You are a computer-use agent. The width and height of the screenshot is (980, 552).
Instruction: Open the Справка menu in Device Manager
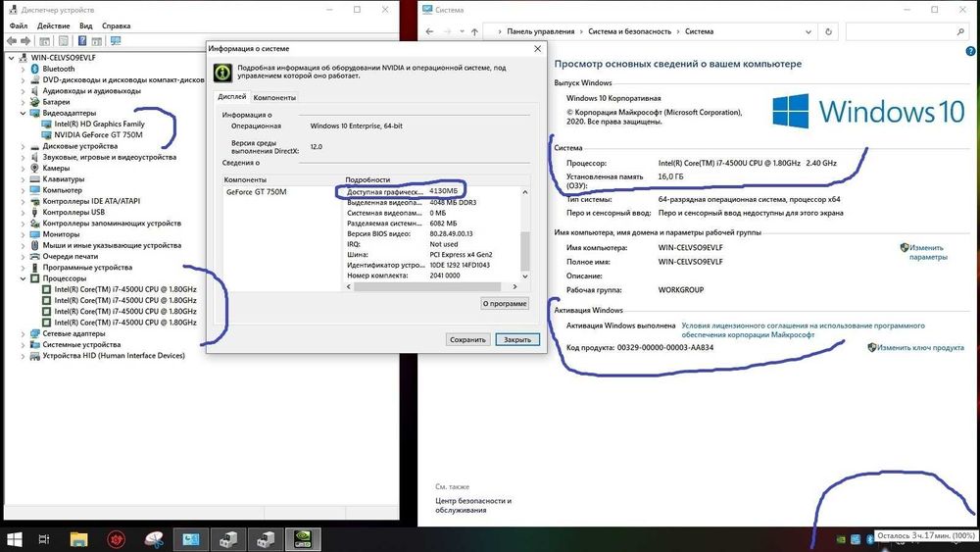coord(117,25)
